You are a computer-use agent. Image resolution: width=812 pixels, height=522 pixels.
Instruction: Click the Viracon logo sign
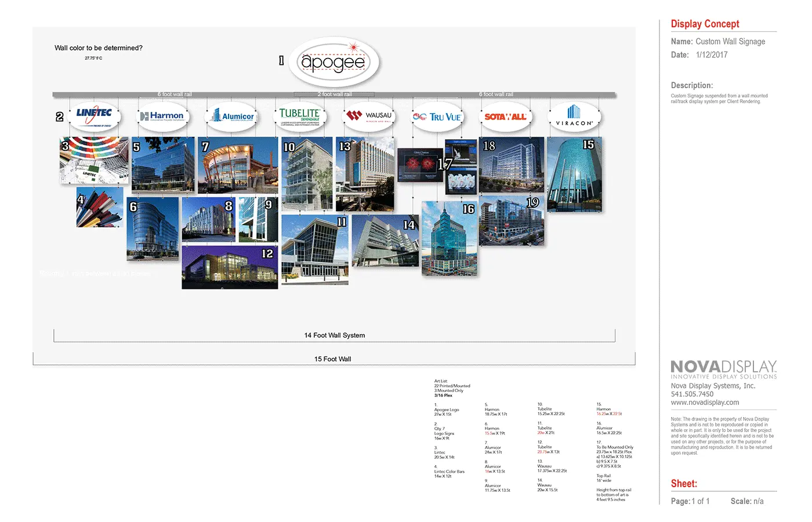click(574, 116)
